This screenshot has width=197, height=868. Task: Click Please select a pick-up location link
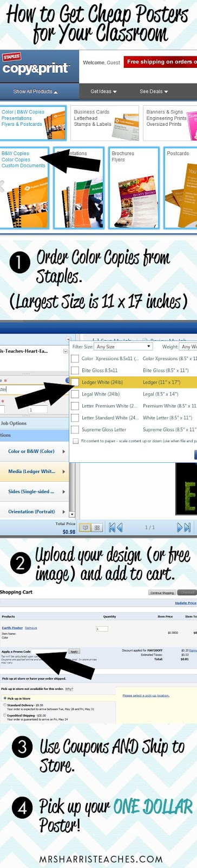[146, 695]
